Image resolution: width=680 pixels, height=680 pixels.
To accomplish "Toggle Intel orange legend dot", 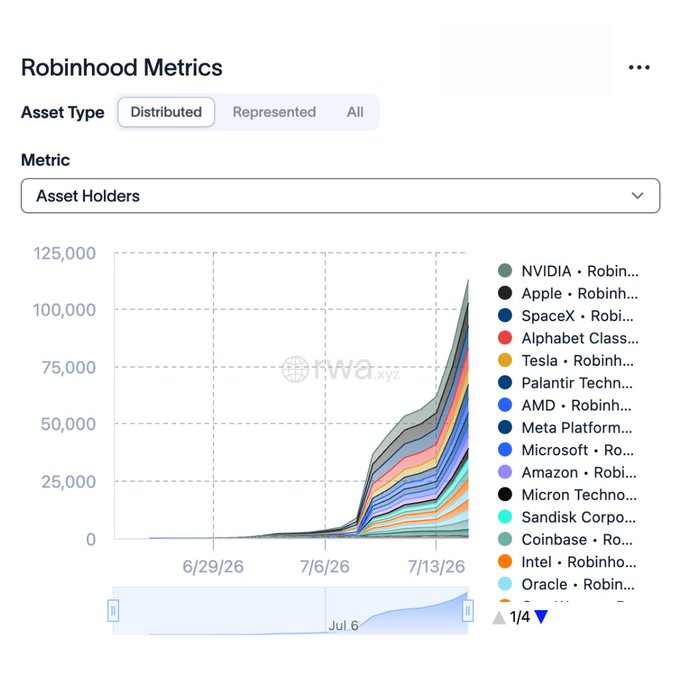I will pos(505,562).
